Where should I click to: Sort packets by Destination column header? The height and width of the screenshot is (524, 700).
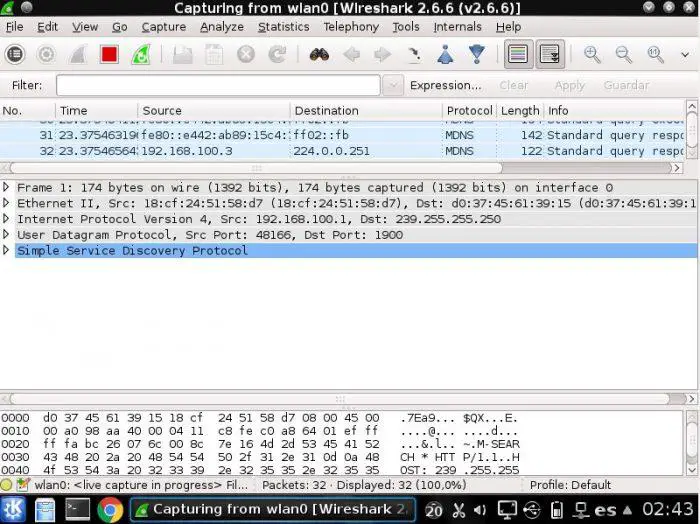(x=367, y=110)
